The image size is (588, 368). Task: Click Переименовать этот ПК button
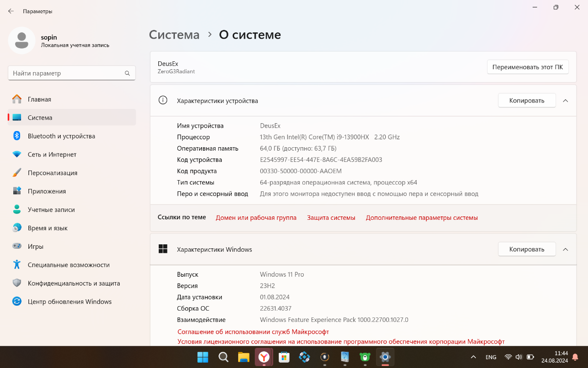pos(527,67)
